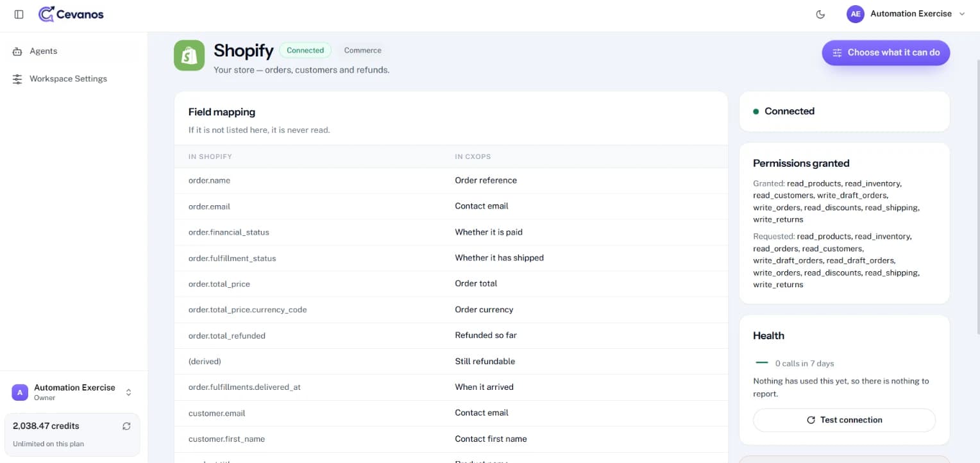The height and width of the screenshot is (463, 980).
Task: Click the 2,038.47 credits balance
Action: coord(46,426)
